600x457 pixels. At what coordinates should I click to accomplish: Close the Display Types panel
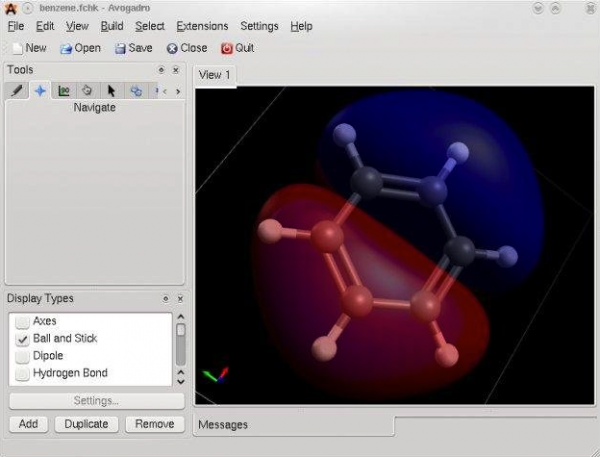click(x=180, y=299)
